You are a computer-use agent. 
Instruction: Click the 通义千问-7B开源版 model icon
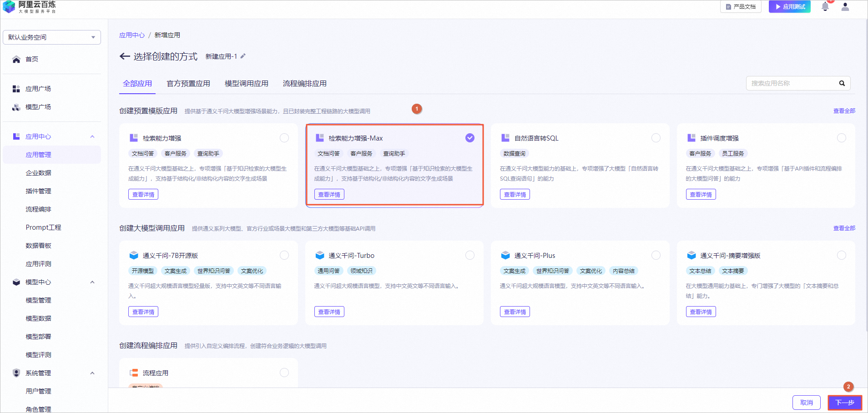point(134,255)
